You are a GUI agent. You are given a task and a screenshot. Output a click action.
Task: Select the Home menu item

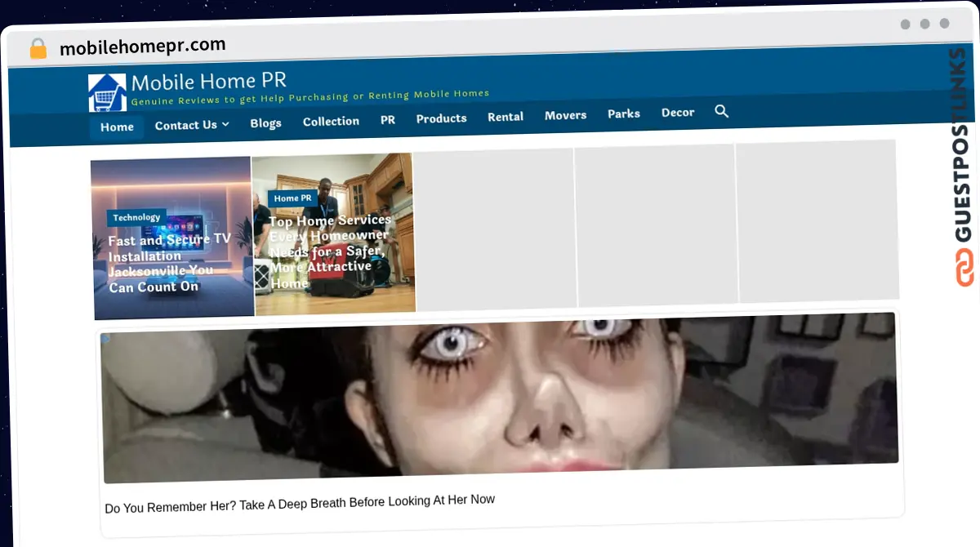point(116,127)
